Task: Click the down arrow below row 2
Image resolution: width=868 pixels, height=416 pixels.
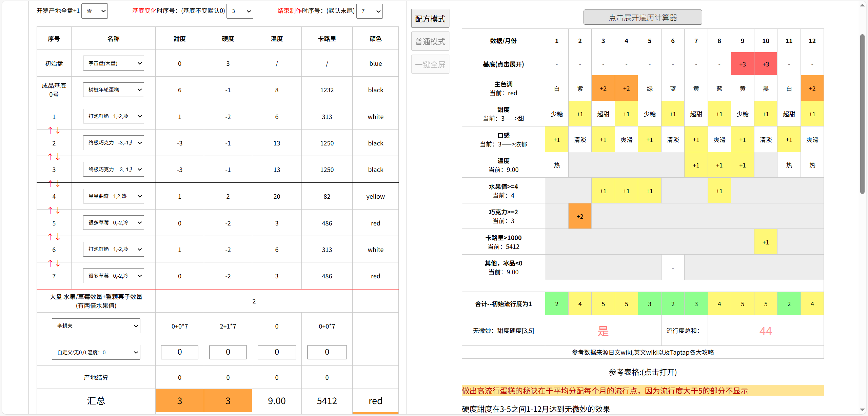Action: point(58,157)
